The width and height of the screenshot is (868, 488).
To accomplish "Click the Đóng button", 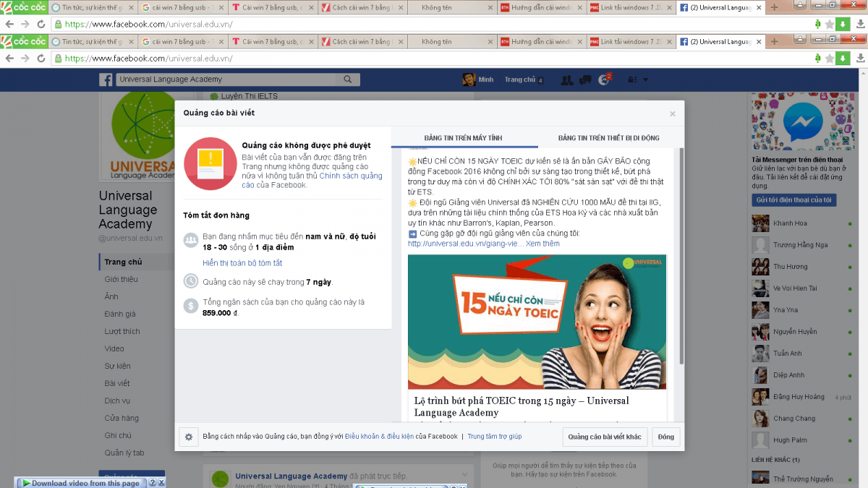I will tap(666, 437).
